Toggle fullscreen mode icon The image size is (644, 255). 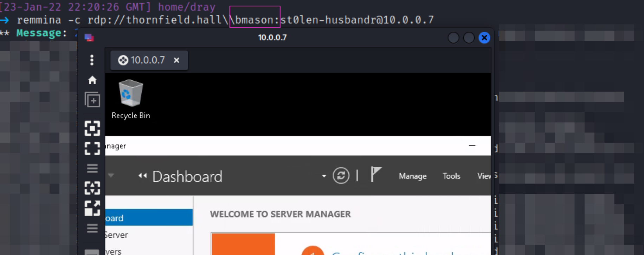pyautogui.click(x=92, y=149)
